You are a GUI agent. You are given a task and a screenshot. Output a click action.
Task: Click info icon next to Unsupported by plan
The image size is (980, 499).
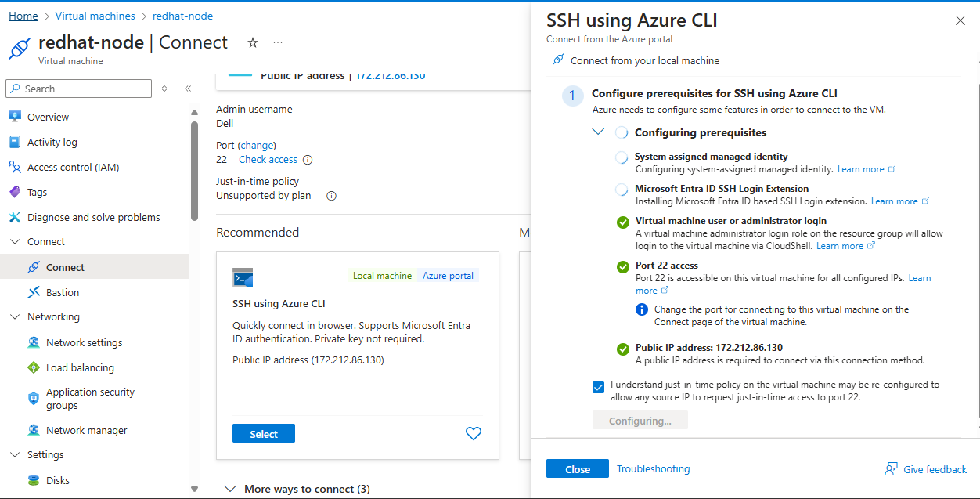coord(331,196)
